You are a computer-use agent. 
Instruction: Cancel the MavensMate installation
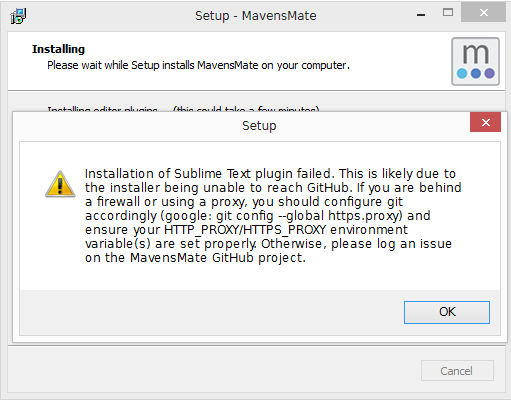pyautogui.click(x=457, y=371)
